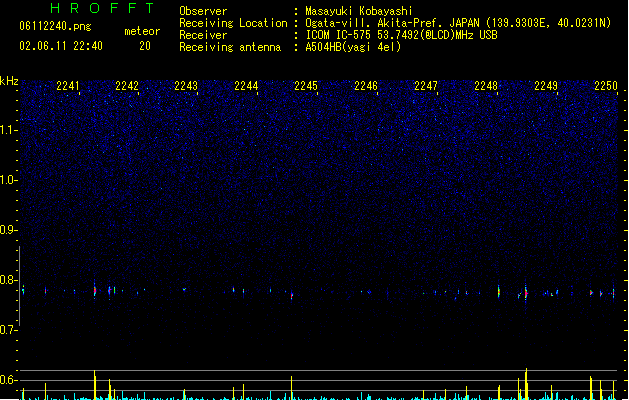The image size is (629, 400).
Task: Click the HROFFT title text
Action: tap(102, 8)
